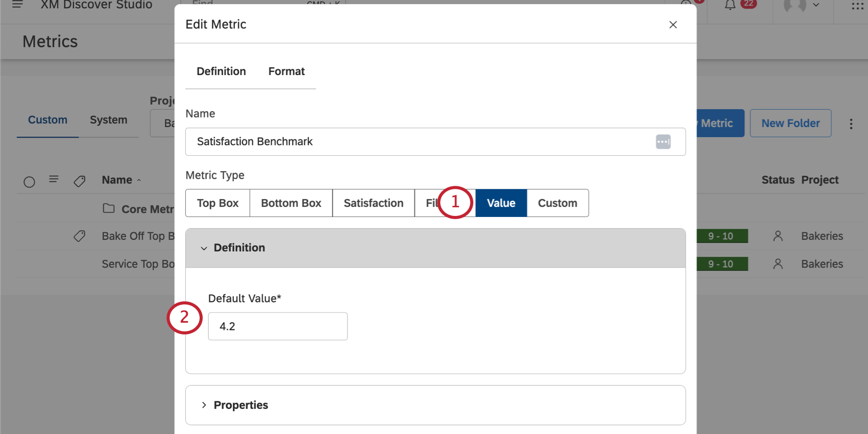Click the list column header icon
868x434 pixels.
click(x=54, y=179)
